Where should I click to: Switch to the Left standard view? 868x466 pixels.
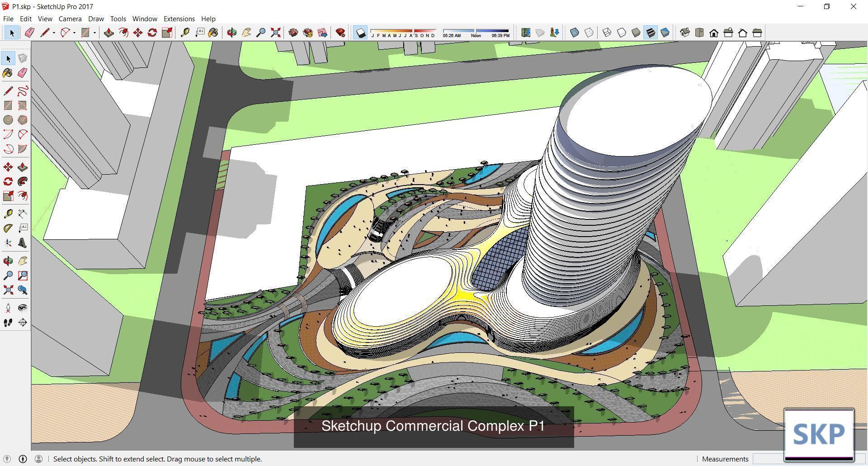757,33
